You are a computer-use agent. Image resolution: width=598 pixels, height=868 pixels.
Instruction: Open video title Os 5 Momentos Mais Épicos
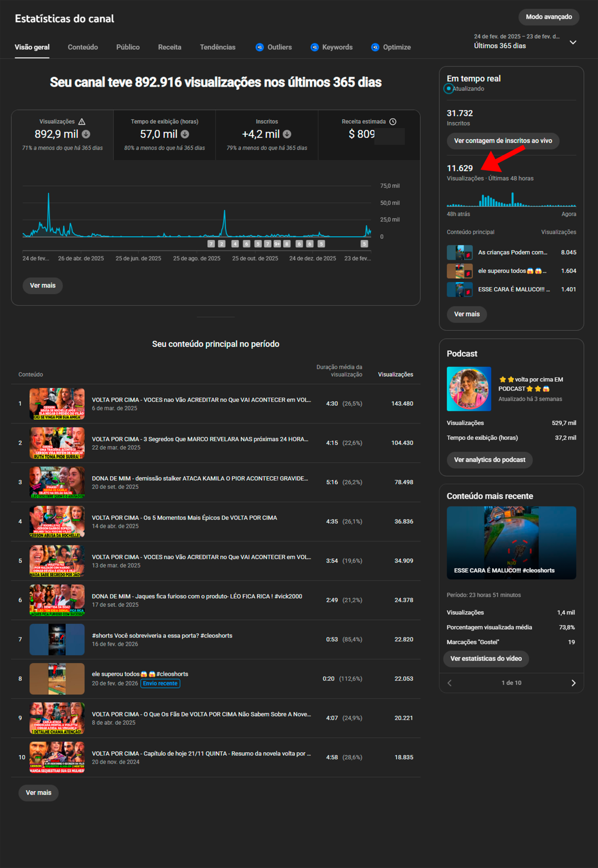[184, 518]
